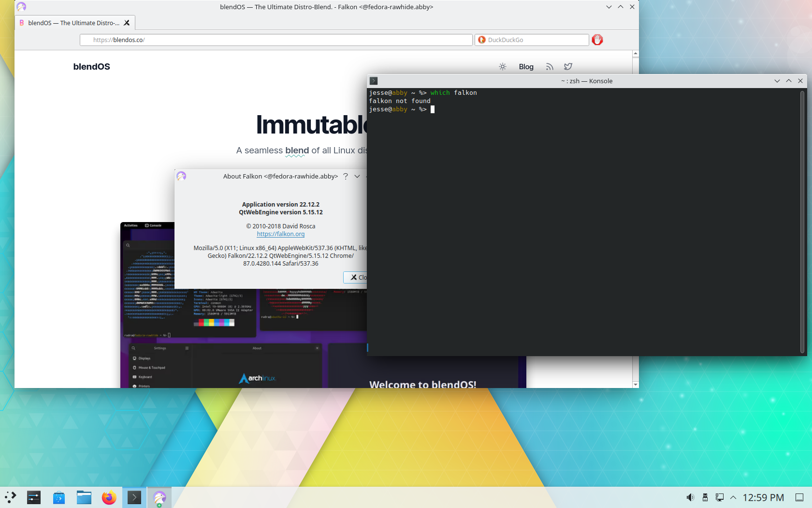
Task: Close the blendOS browser tab
Action: click(127, 23)
